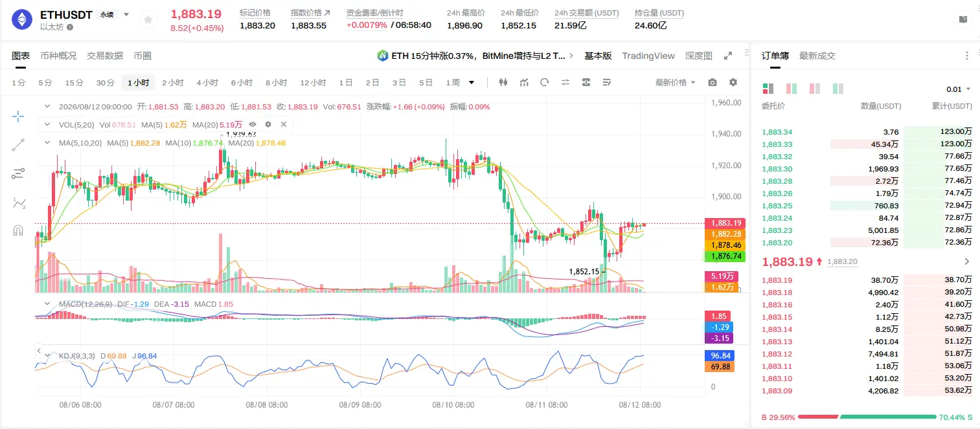Switch to the 币圈 tab

(142, 56)
